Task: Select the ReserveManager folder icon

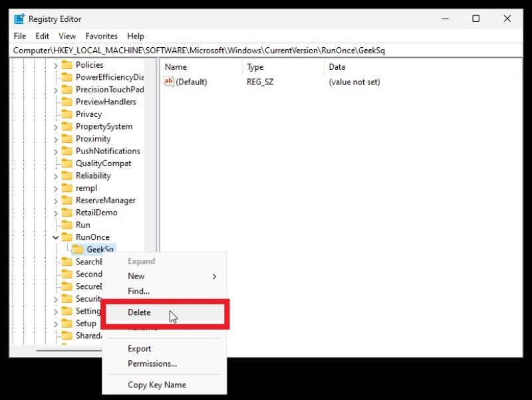Action: tap(67, 201)
